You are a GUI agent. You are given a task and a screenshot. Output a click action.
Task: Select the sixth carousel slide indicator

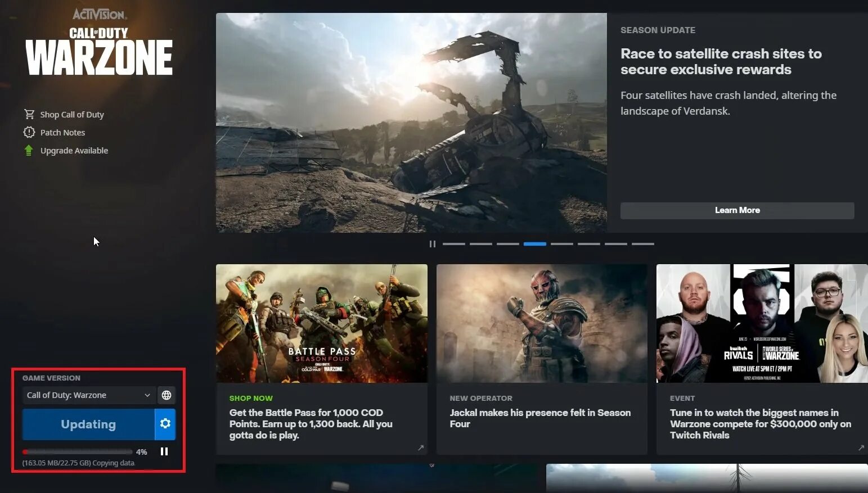589,244
